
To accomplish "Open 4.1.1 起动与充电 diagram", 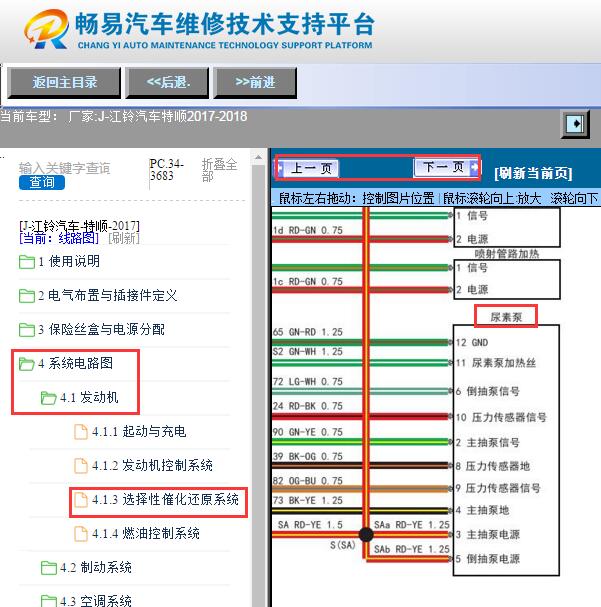I will click(139, 431).
